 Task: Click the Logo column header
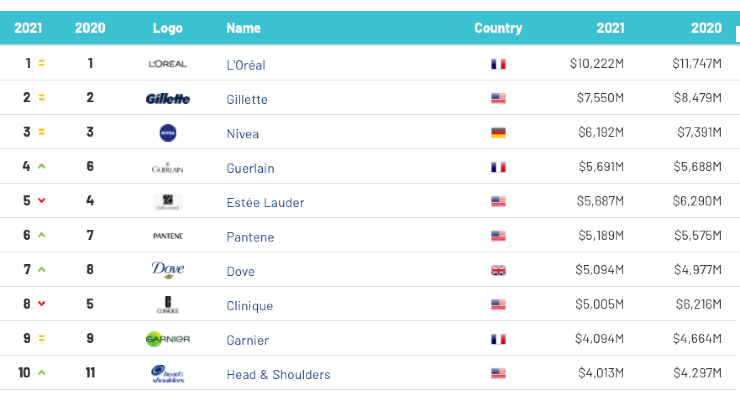pyautogui.click(x=168, y=28)
